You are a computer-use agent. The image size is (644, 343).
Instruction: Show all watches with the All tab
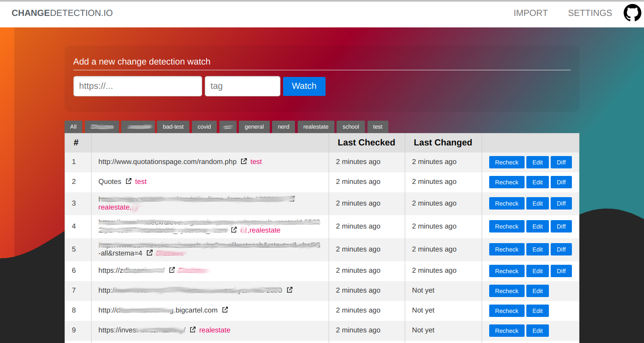73,127
